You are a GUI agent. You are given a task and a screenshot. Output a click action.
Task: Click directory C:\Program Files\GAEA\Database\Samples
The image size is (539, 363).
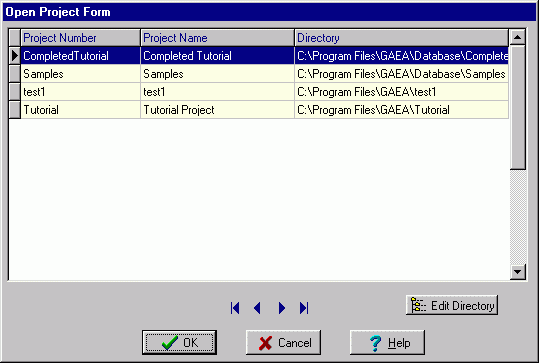pyautogui.click(x=402, y=74)
